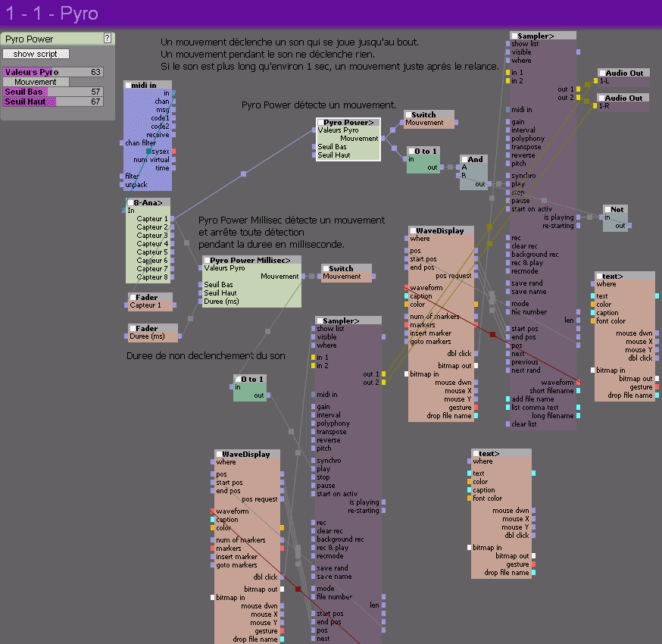
Task: Expand the 8-Ana> subpatch module title
Action: pyautogui.click(x=151, y=202)
